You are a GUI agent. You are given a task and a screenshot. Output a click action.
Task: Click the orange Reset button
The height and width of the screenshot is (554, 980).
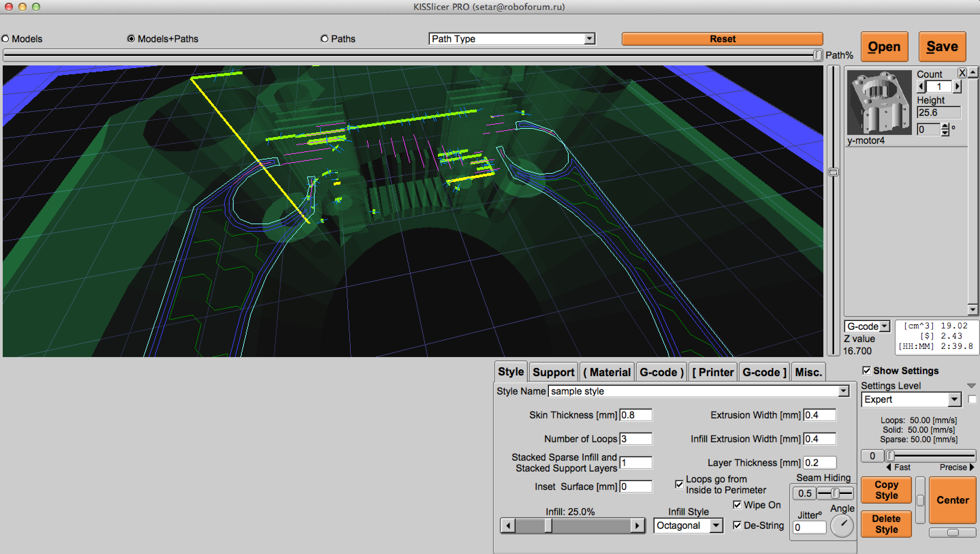pos(722,39)
